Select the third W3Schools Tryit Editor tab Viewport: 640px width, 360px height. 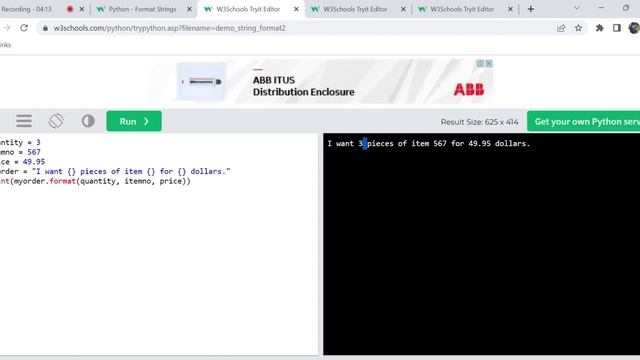pyautogui.click(x=355, y=9)
